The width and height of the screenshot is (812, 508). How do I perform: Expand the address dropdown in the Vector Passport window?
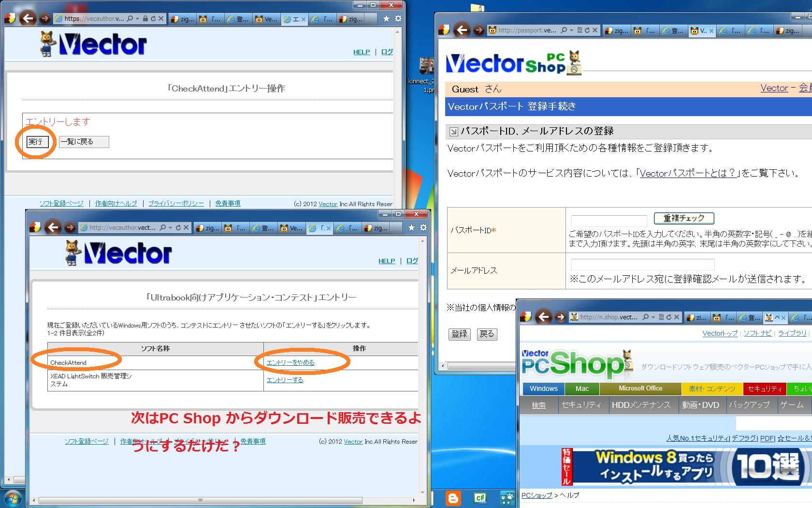pyautogui.click(x=571, y=30)
